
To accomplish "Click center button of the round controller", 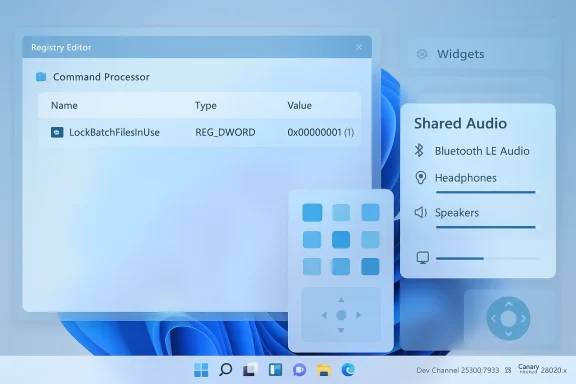I will [508, 319].
